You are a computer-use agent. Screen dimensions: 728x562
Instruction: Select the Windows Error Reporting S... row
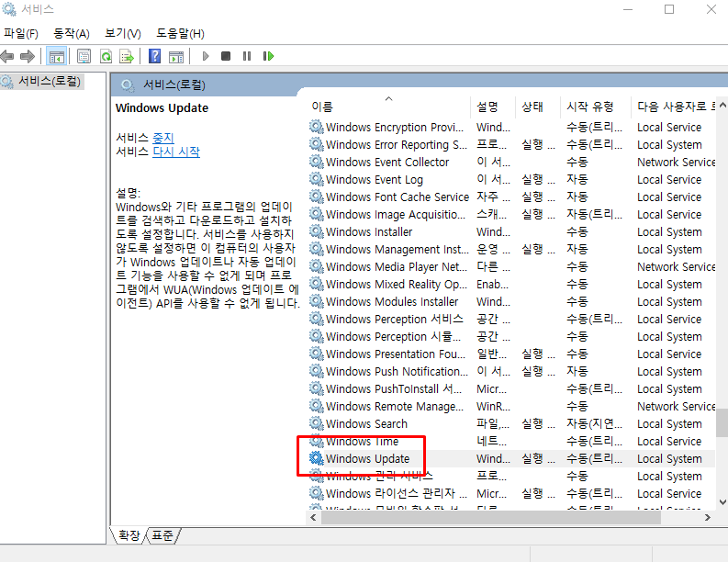tap(511, 144)
